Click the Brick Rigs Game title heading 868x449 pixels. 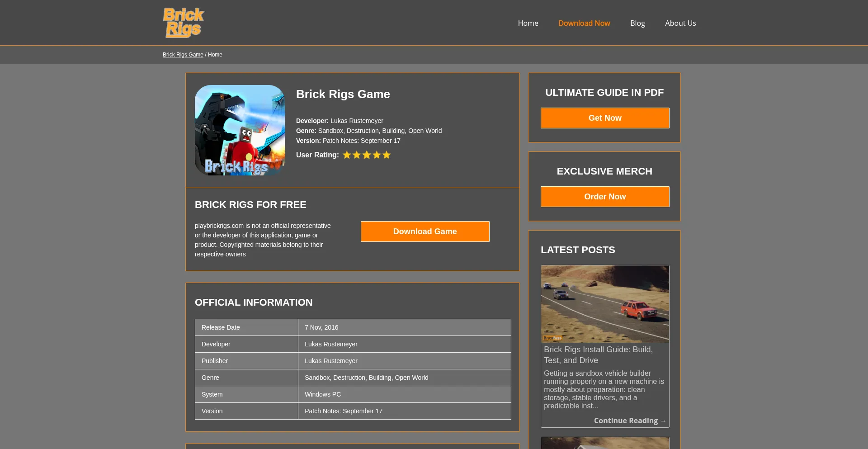(x=343, y=94)
